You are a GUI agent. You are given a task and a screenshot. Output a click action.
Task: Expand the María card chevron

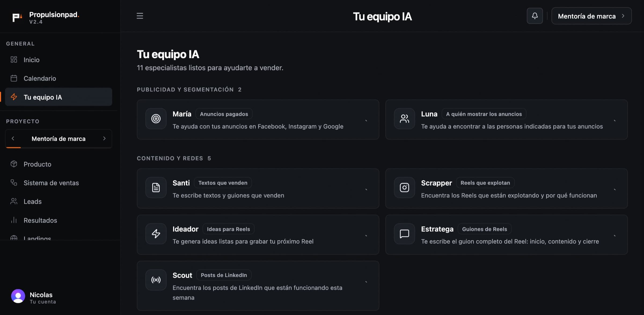coord(366,121)
